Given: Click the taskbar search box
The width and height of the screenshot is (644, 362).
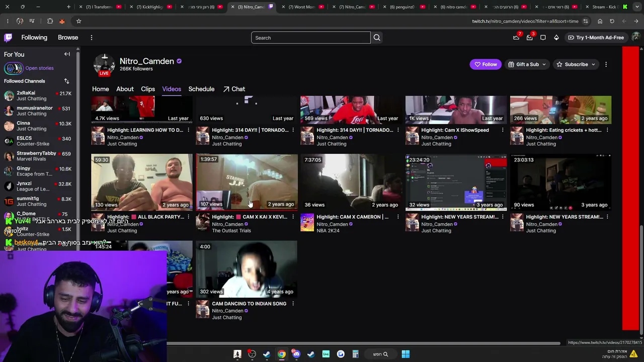Looking at the screenshot, I should tap(380, 354).
